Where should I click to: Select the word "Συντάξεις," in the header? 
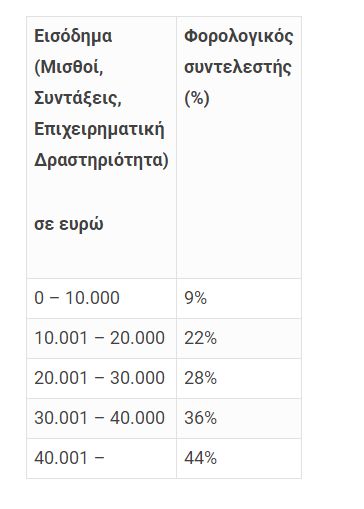click(78, 98)
